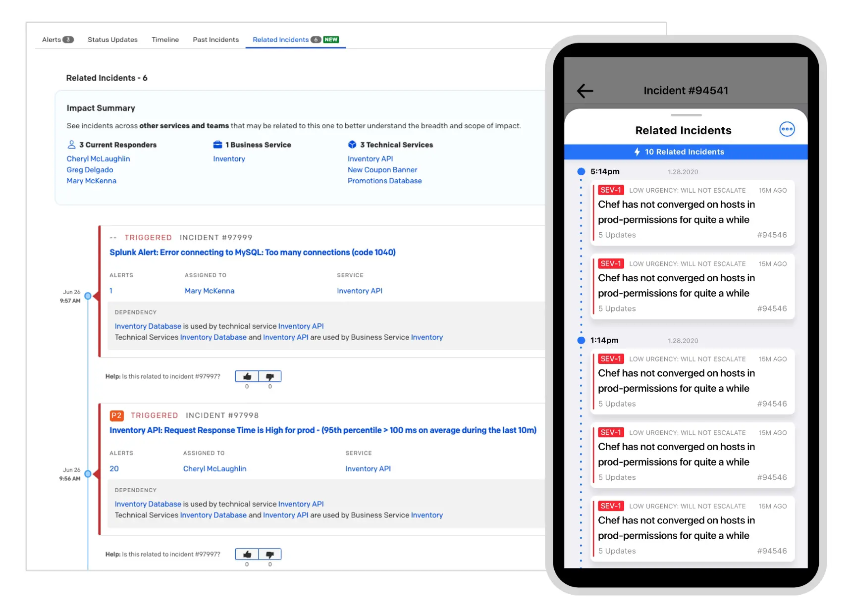
Task: Open the Status Updates tab
Action: 112,40
